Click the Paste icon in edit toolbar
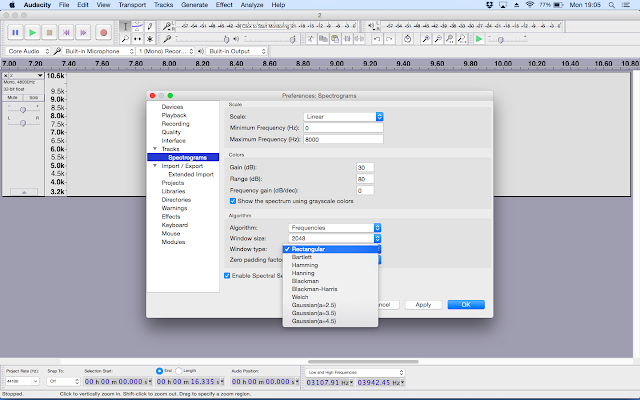Screen dimensions: 640x400 pos(335,39)
